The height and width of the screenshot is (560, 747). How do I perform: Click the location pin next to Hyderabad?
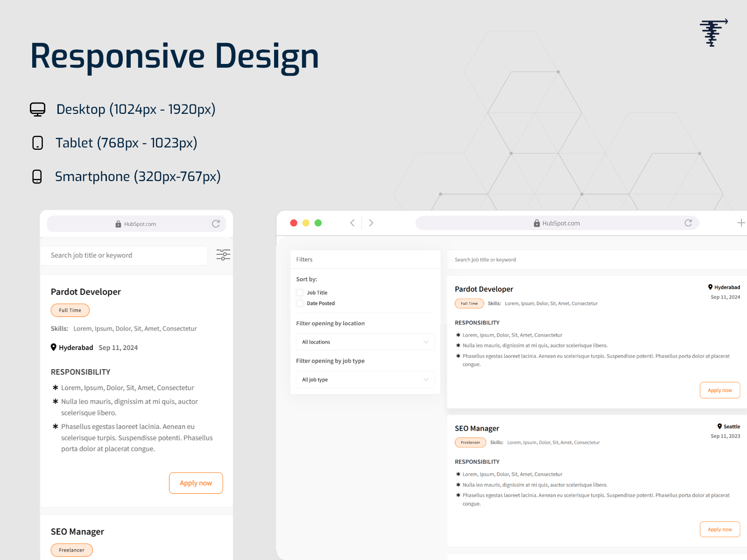point(710,287)
